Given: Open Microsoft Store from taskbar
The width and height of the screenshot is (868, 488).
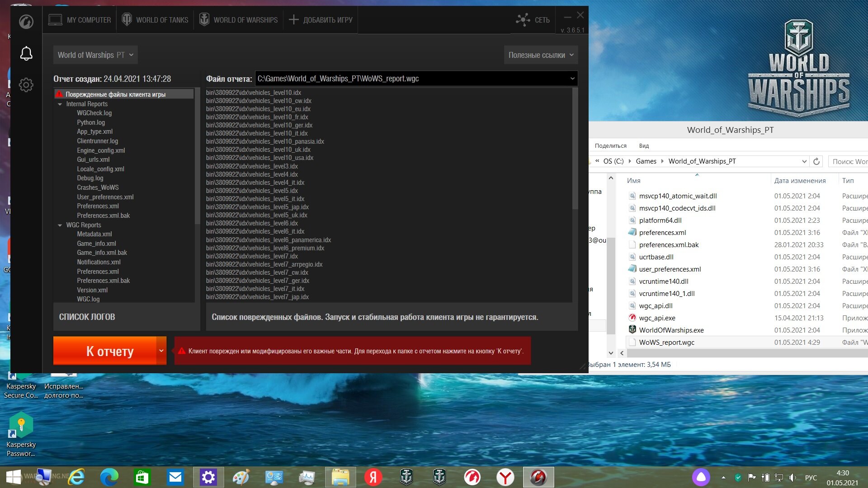Looking at the screenshot, I should (x=142, y=477).
